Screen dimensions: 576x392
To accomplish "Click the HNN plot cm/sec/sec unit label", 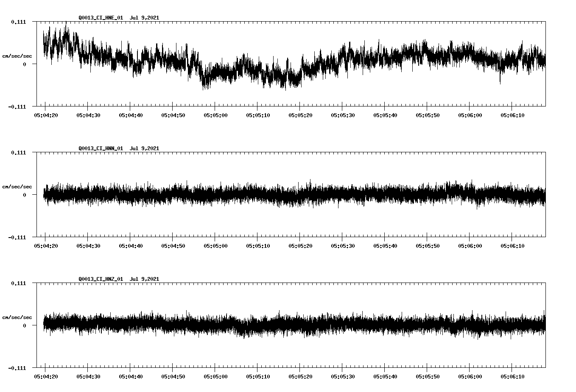I will (17, 187).
